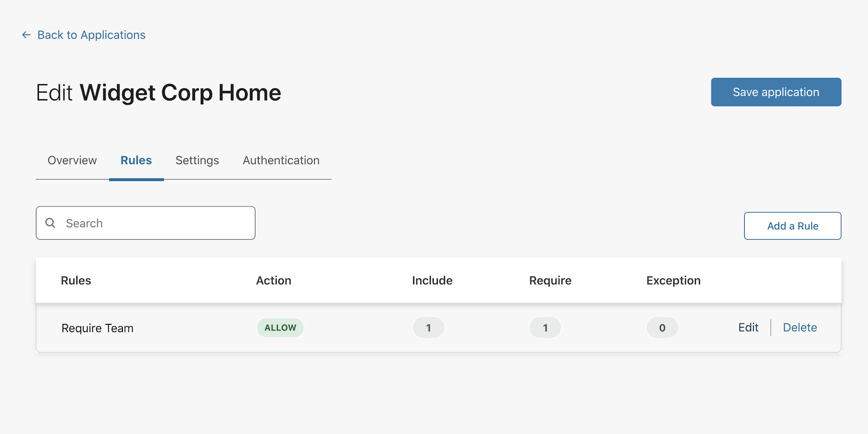This screenshot has height=434, width=868.
Task: Click the Include count badge
Action: [x=428, y=328]
